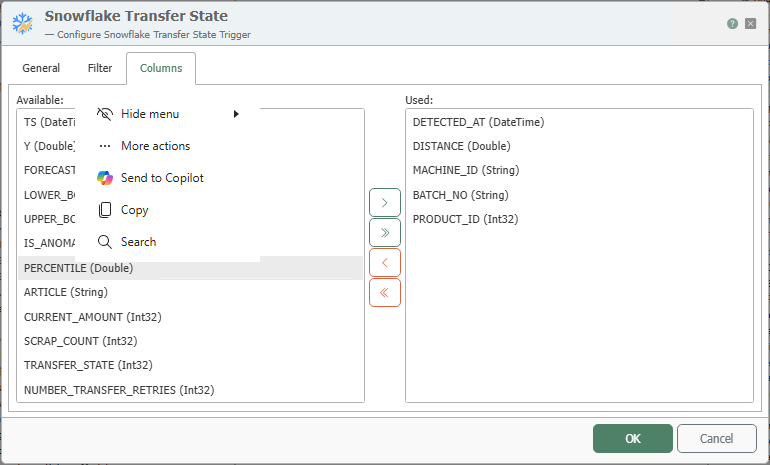Select NUMBER_TRANSFER_RETRIES (Int32) in Available list
This screenshot has width=770, height=465.
point(191,390)
